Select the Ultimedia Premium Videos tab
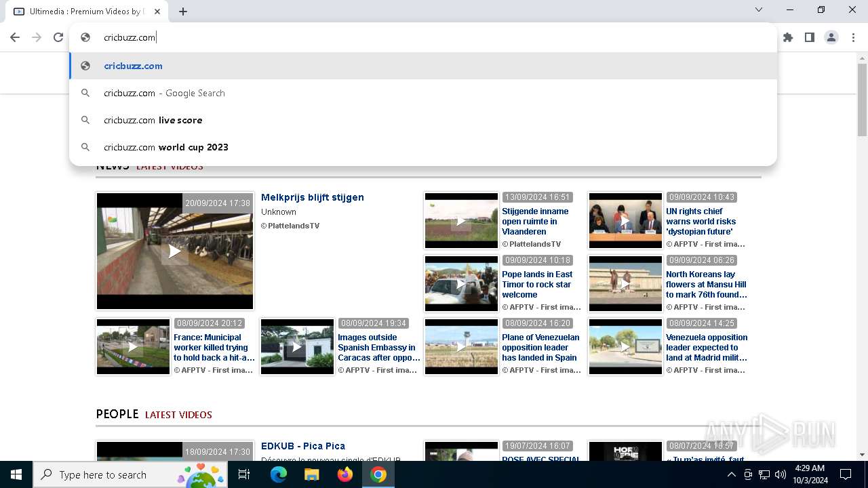The height and width of the screenshot is (488, 868). [85, 12]
